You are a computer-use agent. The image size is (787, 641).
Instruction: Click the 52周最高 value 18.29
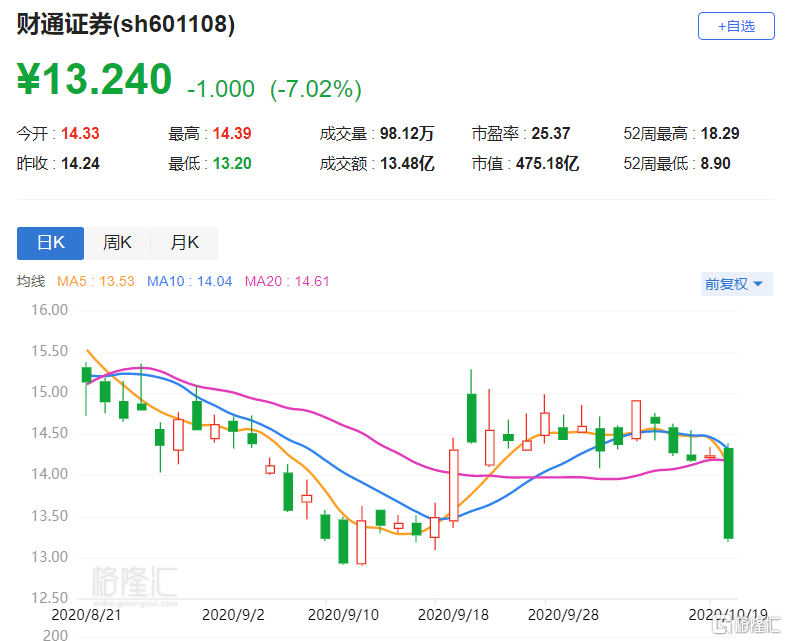point(720,134)
